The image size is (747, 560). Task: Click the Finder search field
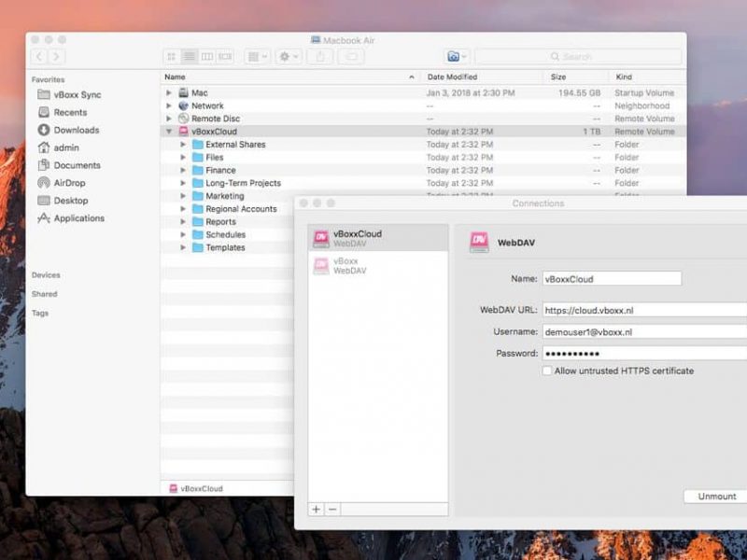(579, 57)
